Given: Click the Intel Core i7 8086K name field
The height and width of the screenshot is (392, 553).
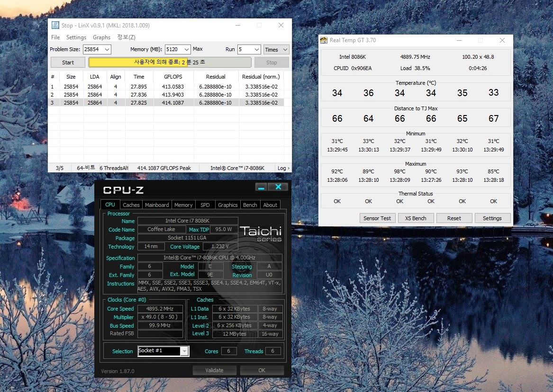Looking at the screenshot, I should coord(188,221).
